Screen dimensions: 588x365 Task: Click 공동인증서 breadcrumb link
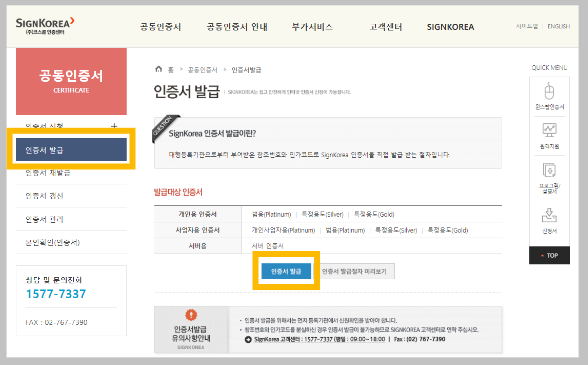tap(202, 70)
